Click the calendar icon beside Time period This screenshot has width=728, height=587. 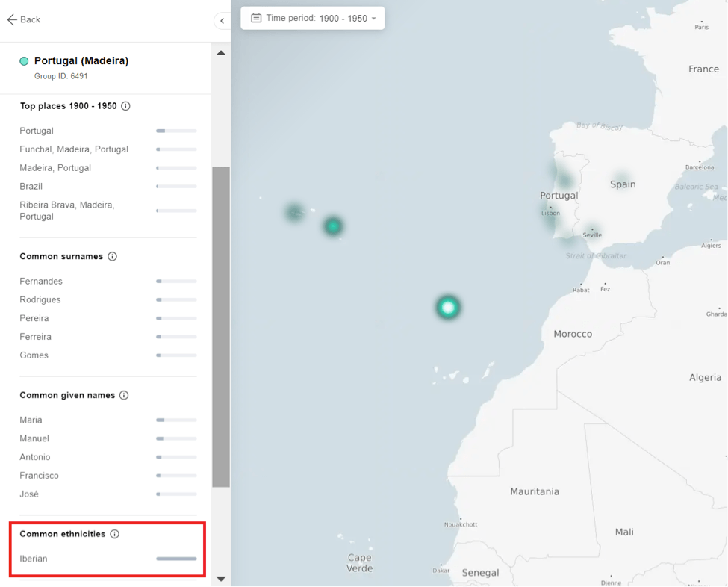(x=256, y=18)
